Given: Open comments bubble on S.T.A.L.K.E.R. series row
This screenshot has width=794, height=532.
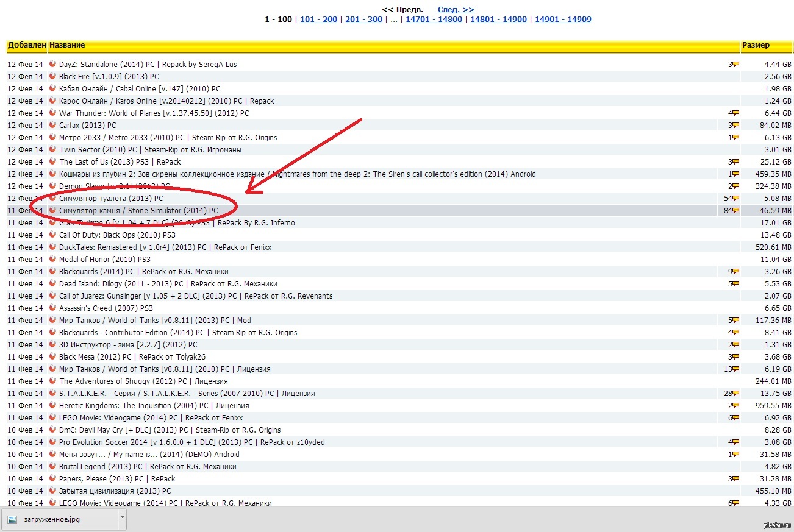Looking at the screenshot, I should (735, 394).
